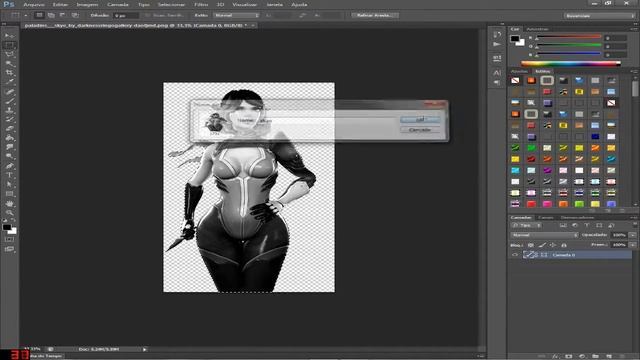640x360 pixels.
Task: Open the Preenchimento slider arrow
Action: 633,245
